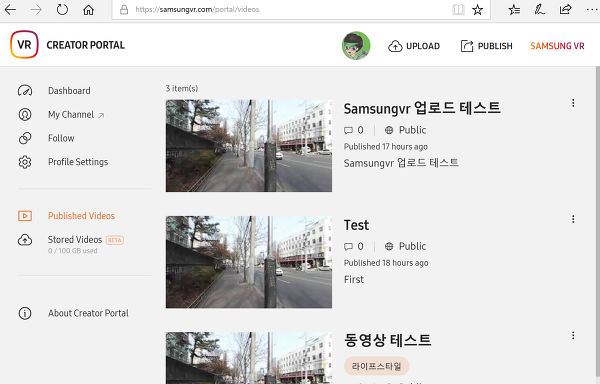Screen dimensions: 600x384
Task: Open the user profile avatar
Action: (356, 46)
